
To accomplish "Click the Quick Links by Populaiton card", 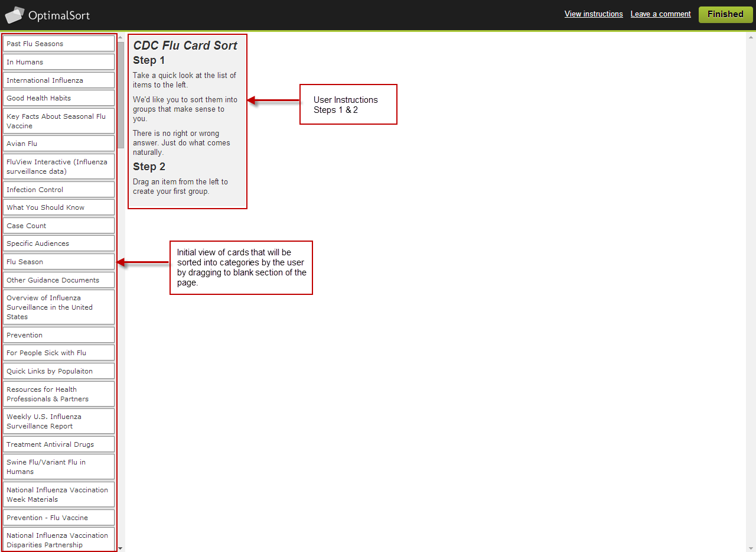I will tap(58, 371).
